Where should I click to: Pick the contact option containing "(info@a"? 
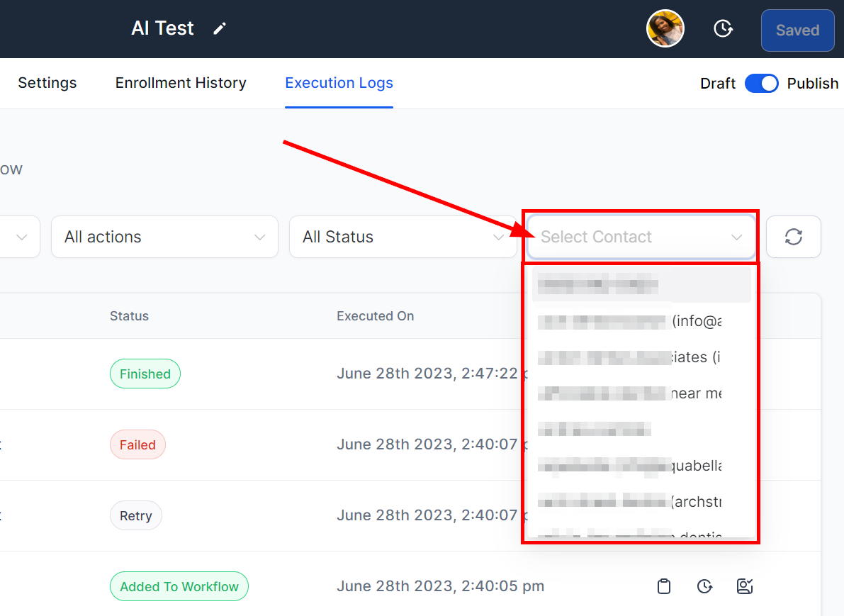coord(629,321)
